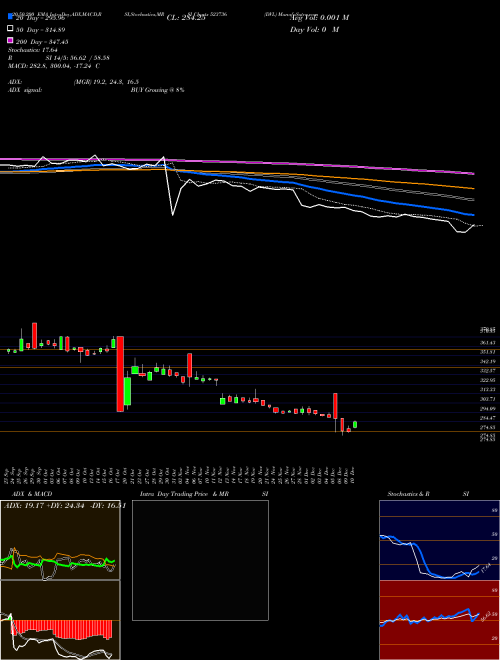The image size is (500, 660).
Task: Open the empty intraday trading price panel
Action: [x=200, y=560]
